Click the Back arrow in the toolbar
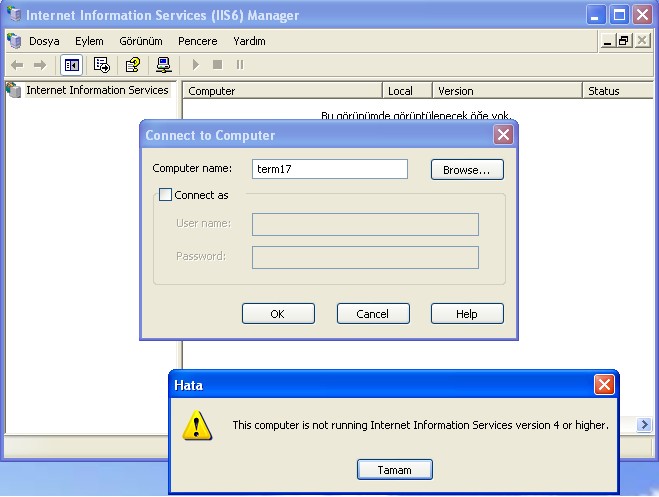Screen dimensions: 659x497 tap(17, 65)
